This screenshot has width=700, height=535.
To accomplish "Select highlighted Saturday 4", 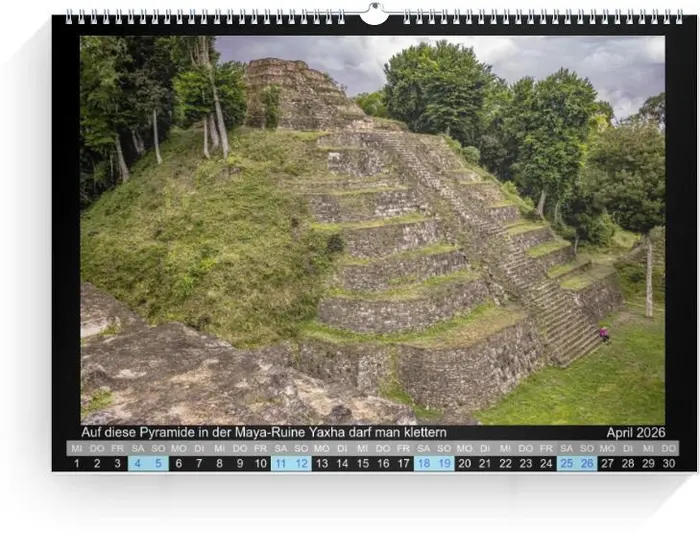I will 138,464.
